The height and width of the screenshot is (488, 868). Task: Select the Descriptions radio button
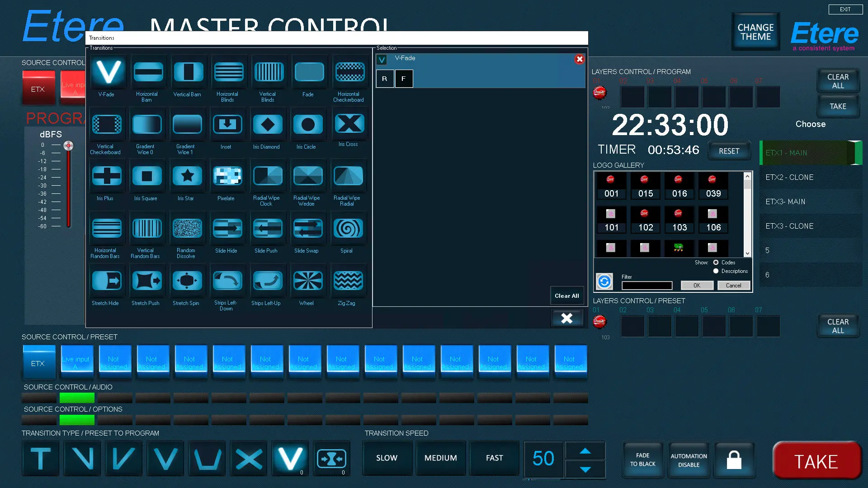[x=716, y=271]
